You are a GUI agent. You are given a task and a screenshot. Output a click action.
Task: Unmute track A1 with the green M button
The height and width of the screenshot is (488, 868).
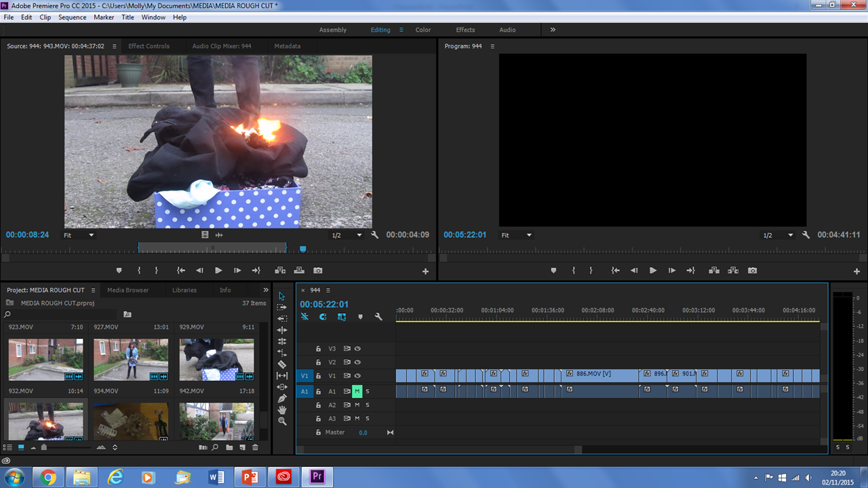tap(357, 391)
